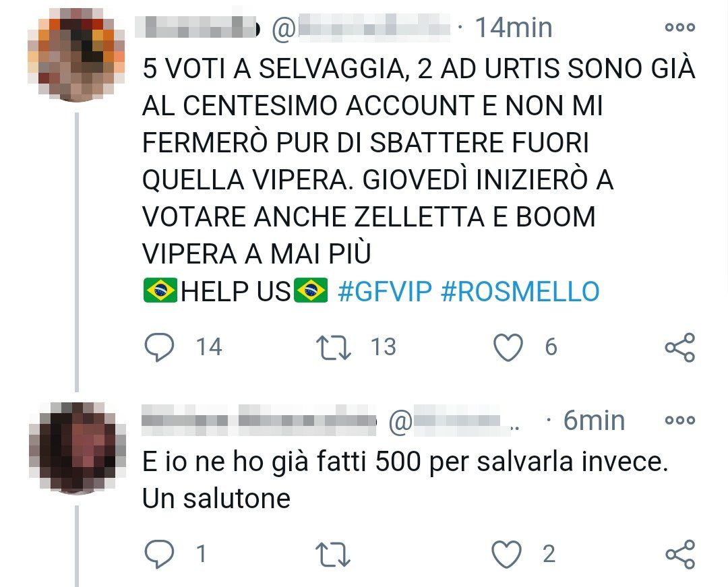Screen dimensions: 728x587
Task: Retweet the SELVAGGIA votes tweet
Action: [x=334, y=348]
